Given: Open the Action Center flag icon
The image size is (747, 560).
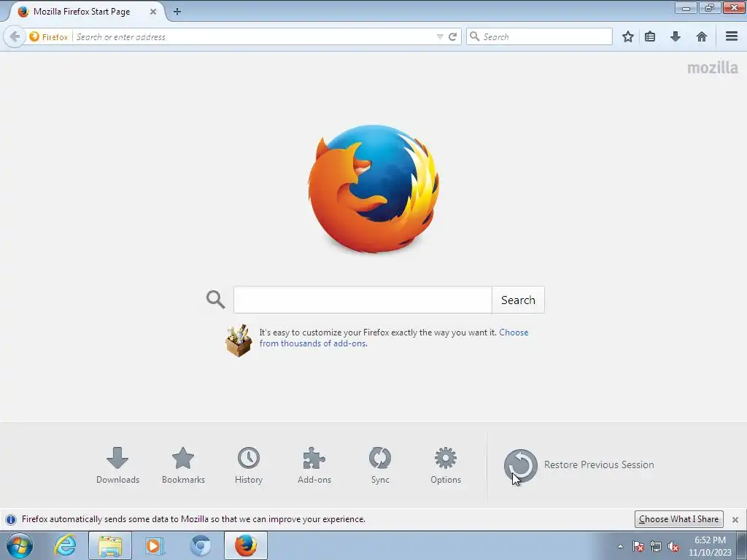Looking at the screenshot, I should point(638,546).
